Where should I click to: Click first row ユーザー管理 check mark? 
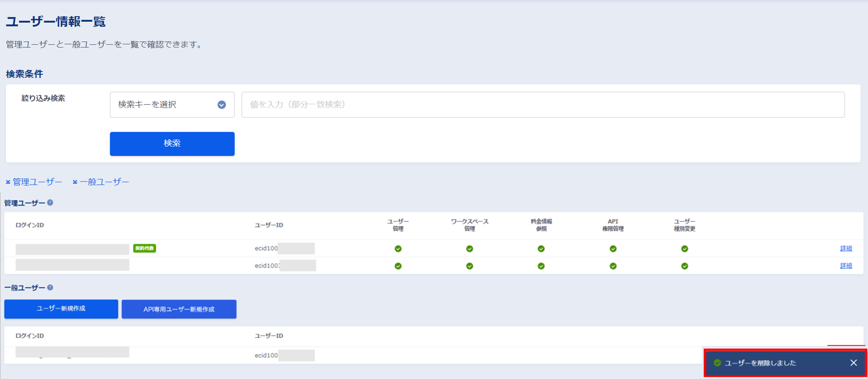click(398, 249)
